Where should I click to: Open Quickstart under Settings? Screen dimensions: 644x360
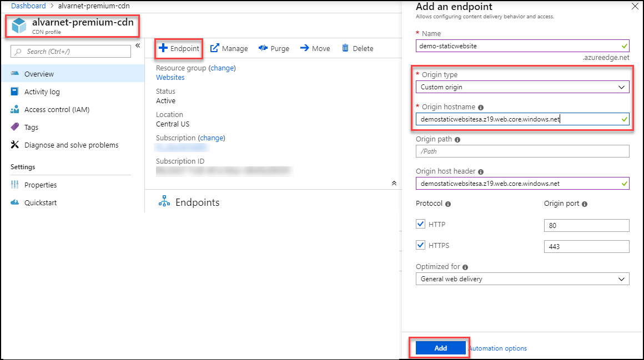73,202
